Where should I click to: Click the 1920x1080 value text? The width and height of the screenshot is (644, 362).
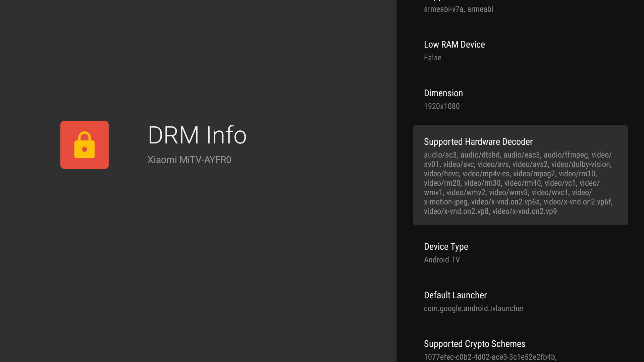(x=442, y=106)
